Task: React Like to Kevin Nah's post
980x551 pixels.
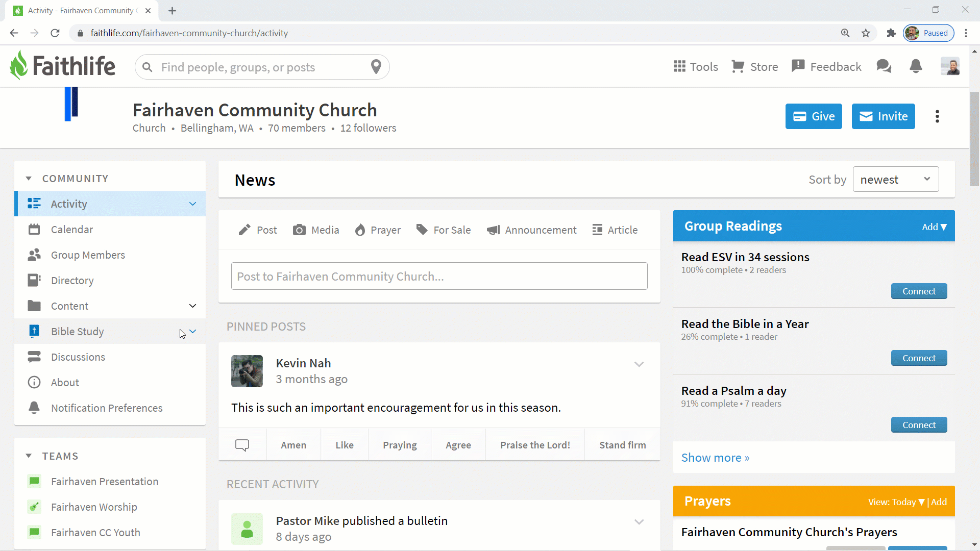Action: [345, 445]
